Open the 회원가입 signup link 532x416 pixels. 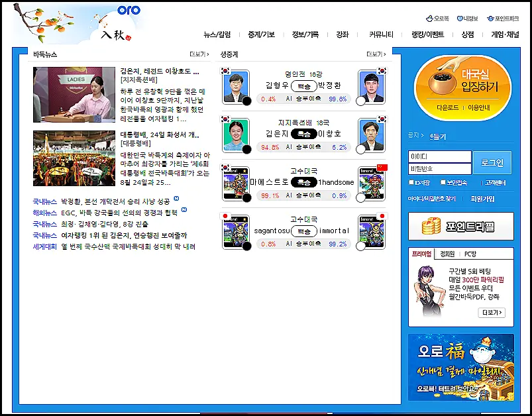click(x=483, y=199)
